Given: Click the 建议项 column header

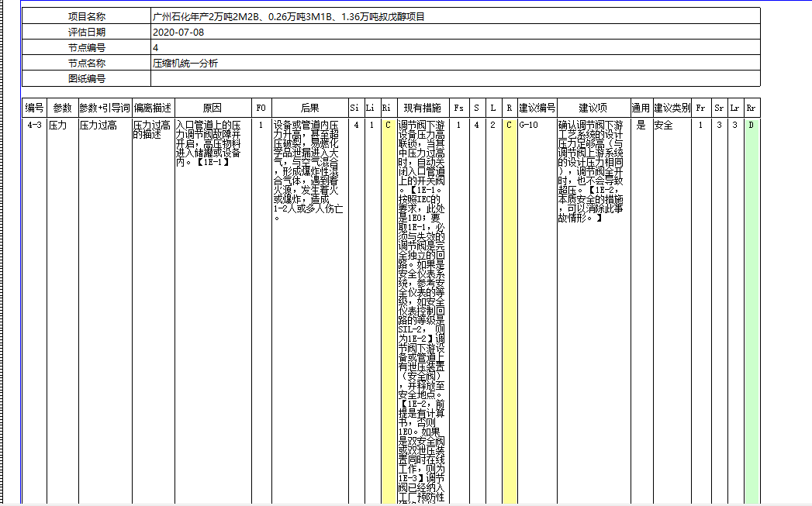Looking at the screenshot, I should coord(593,108).
